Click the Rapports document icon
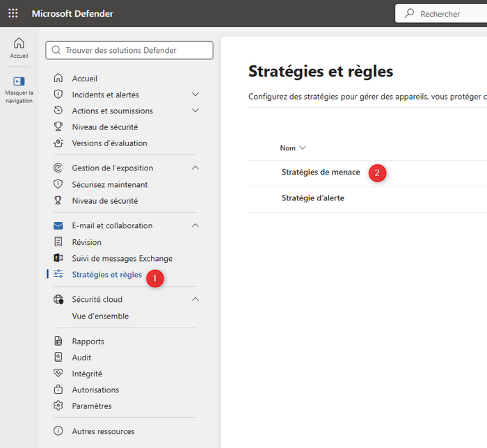 [58, 341]
